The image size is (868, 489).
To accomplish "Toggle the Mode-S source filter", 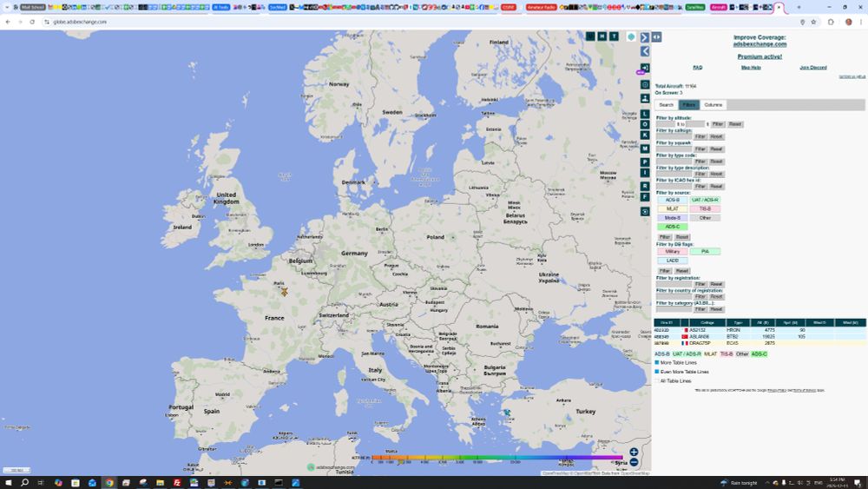I will (673, 218).
